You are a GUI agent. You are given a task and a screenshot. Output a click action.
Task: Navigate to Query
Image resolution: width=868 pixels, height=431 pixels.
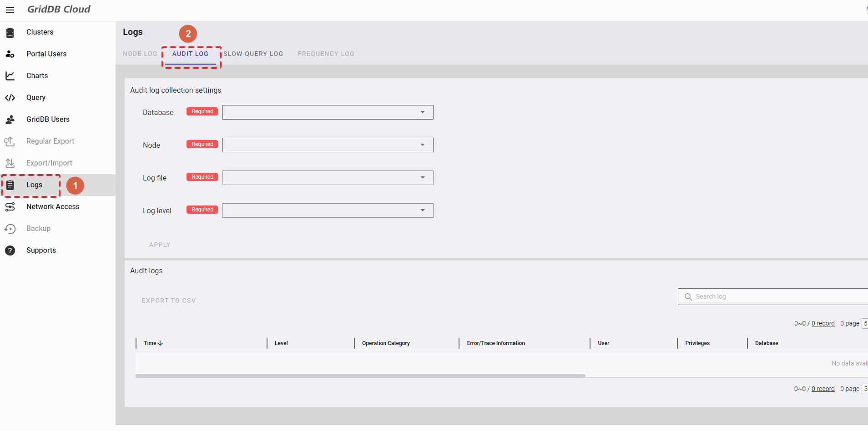tap(36, 98)
